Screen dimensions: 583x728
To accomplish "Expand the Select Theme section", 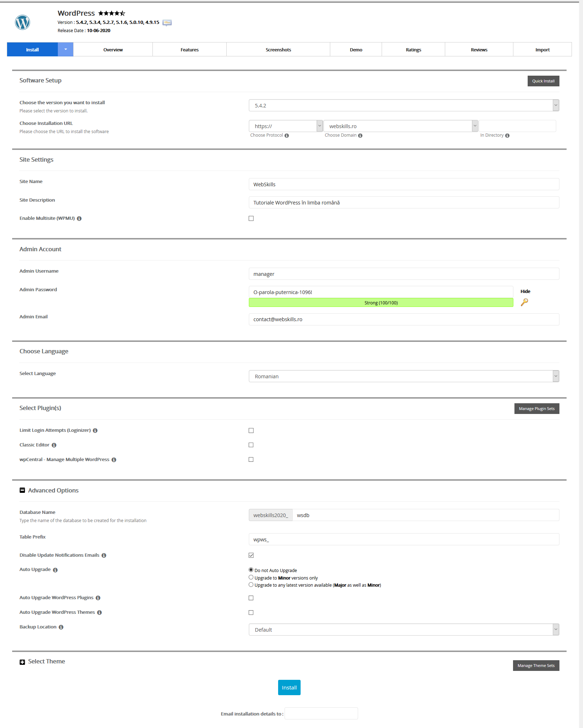I will click(x=22, y=662).
